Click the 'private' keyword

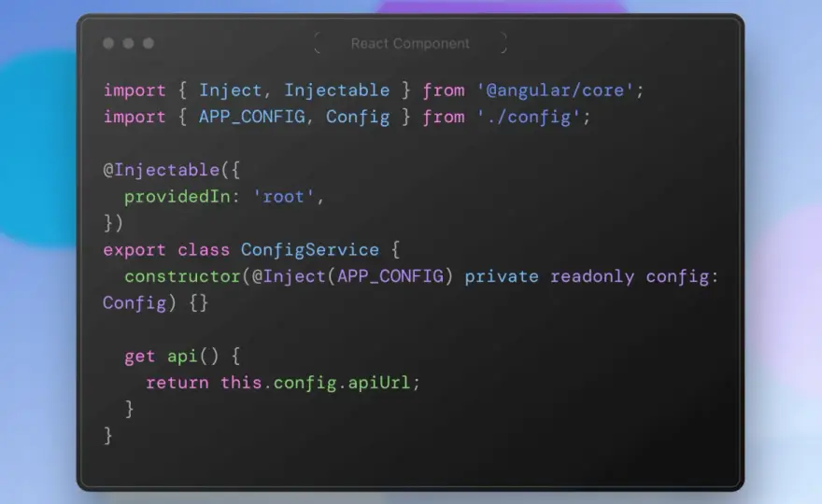[502, 276]
